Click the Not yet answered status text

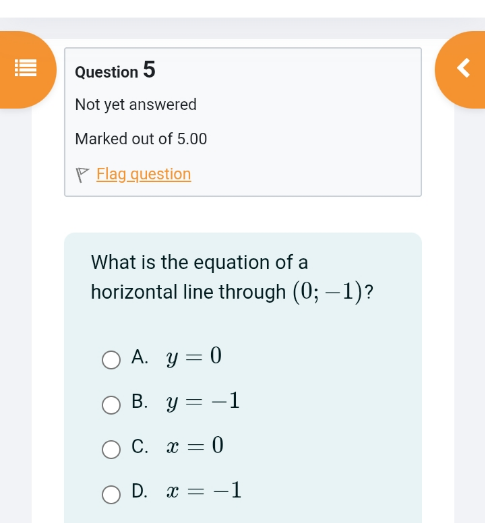click(136, 105)
